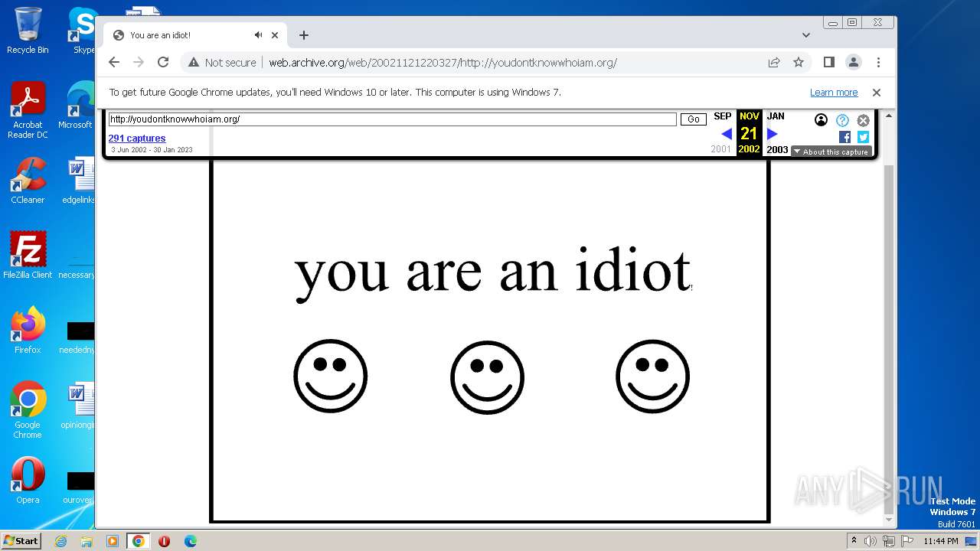
Task: Show hidden system tray icons
Action: 854,541
